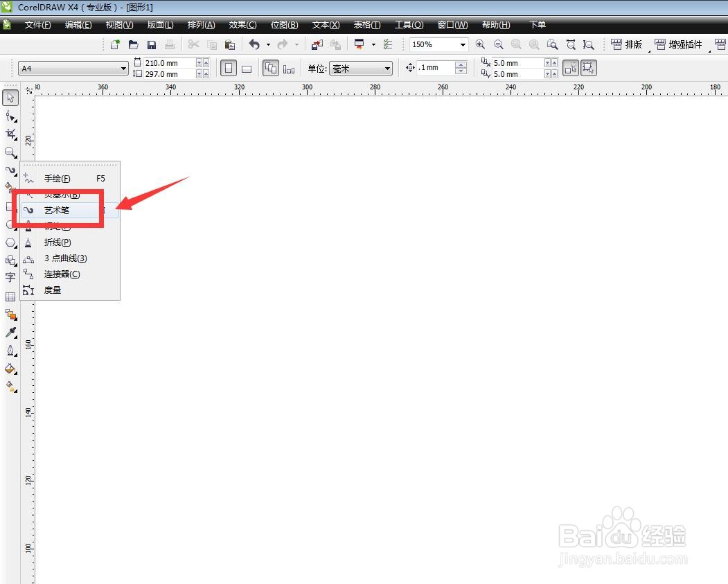Screen dimensions: 728x584
Task: Select the Shape edit tool
Action: pyautogui.click(x=10, y=116)
